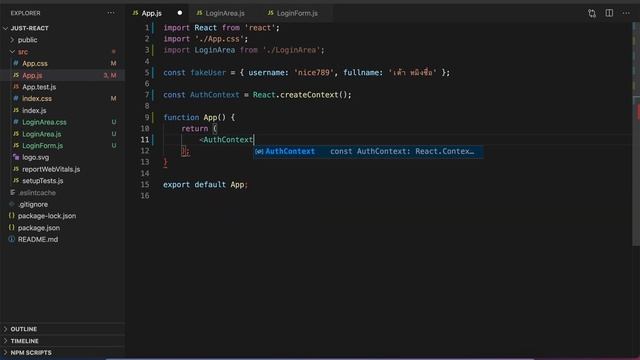Click 'createContext' on line 7
Image resolution: width=640 pixels, height=360 pixels.
point(309,95)
